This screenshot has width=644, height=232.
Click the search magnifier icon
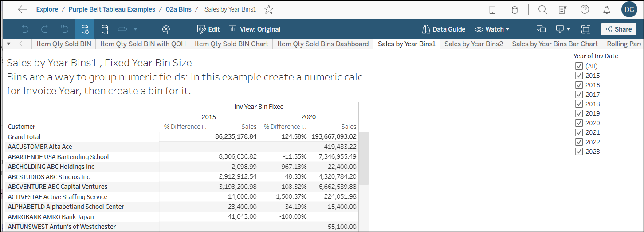542,9
